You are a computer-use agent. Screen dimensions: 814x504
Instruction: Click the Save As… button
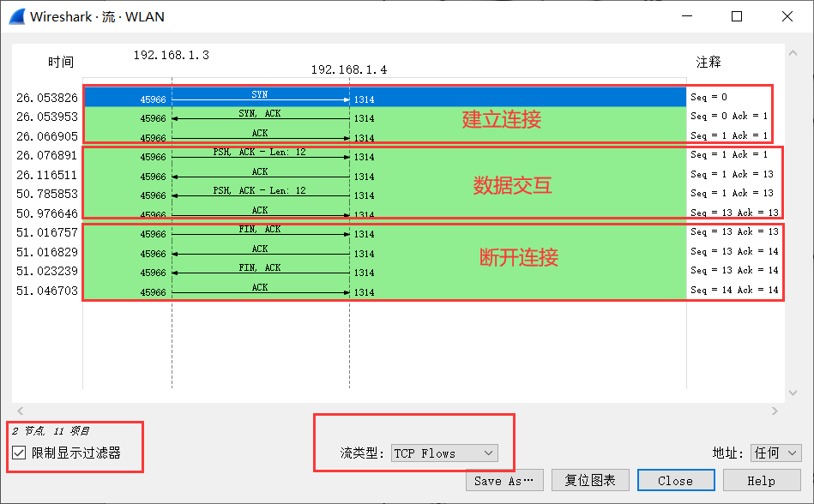click(504, 480)
